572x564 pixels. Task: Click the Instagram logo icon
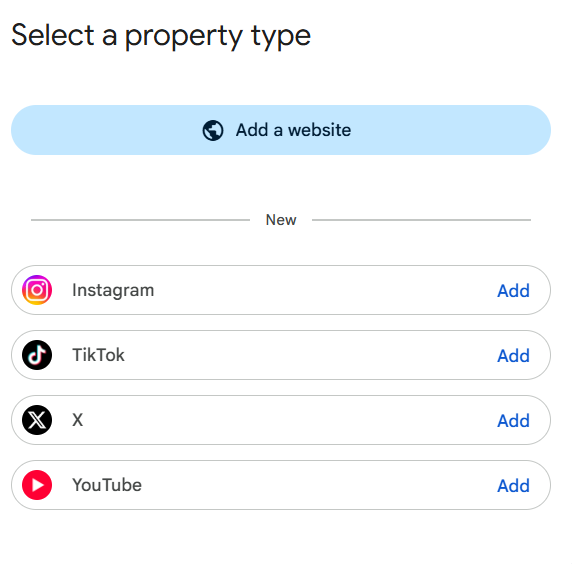(37, 290)
